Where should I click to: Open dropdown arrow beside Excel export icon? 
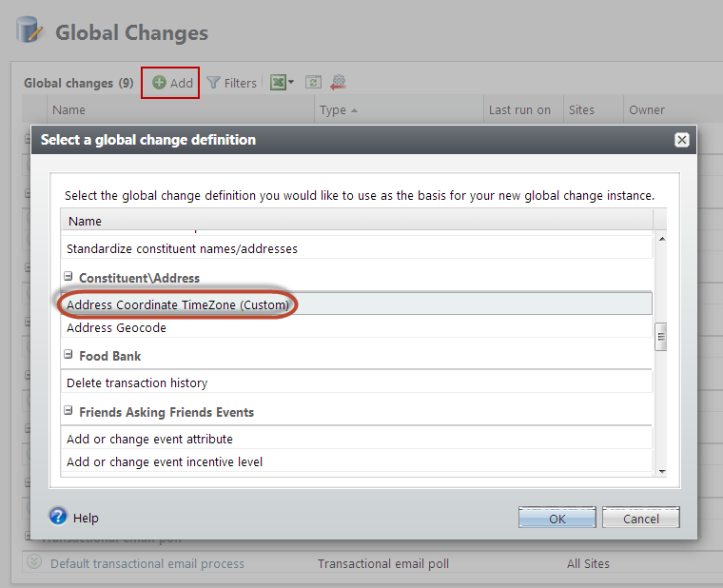291,83
